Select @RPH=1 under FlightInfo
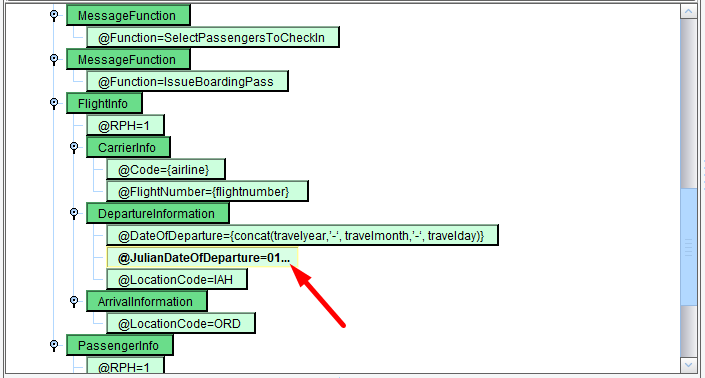 pyautogui.click(x=125, y=125)
